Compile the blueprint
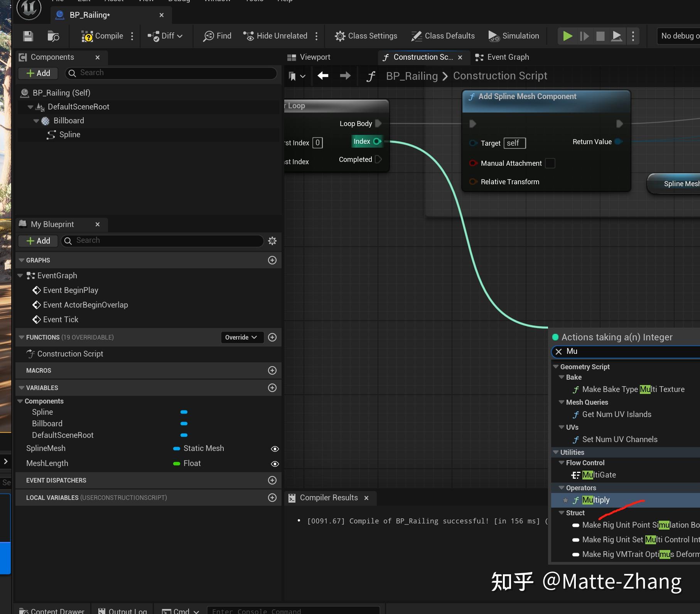The width and height of the screenshot is (700, 614). click(x=103, y=36)
